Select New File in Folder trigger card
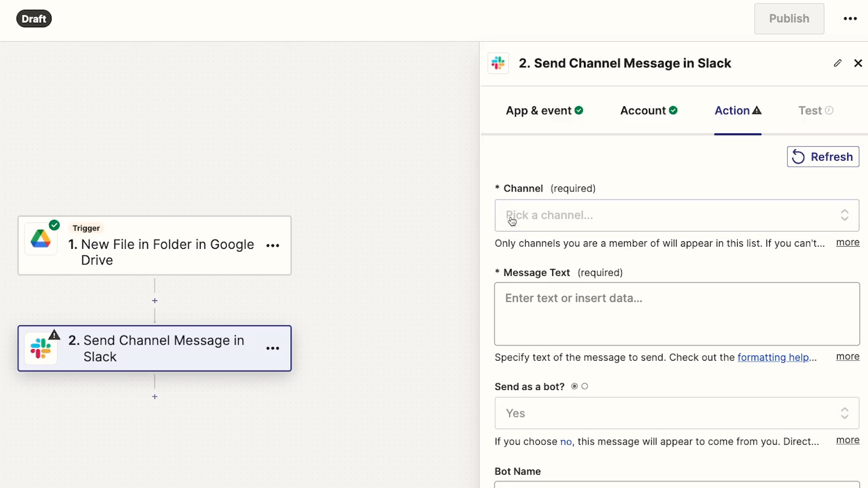868x488 pixels. (155, 246)
